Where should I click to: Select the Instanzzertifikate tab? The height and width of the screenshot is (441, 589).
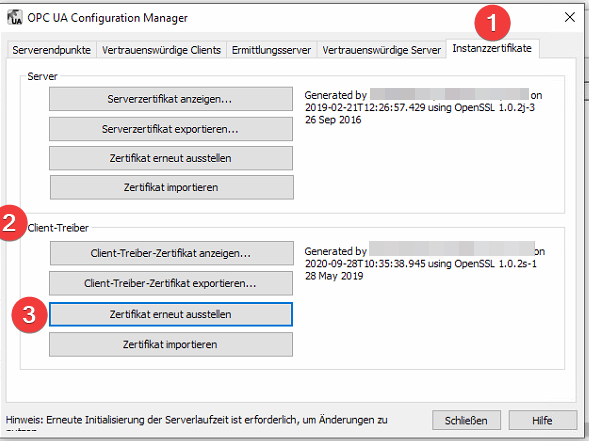(x=492, y=48)
